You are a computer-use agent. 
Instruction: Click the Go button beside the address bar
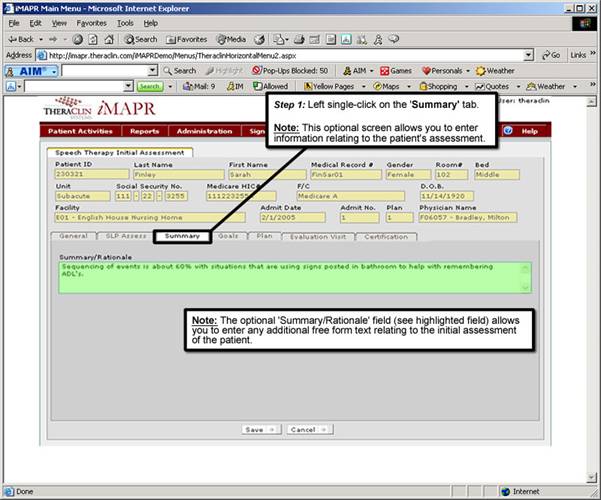[x=551, y=55]
